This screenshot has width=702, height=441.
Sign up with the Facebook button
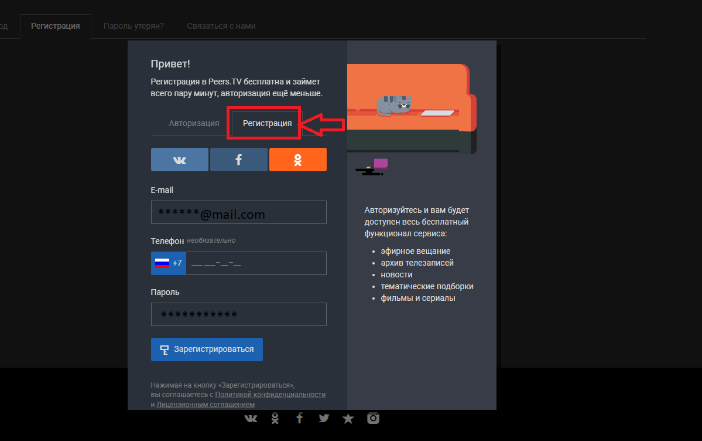[239, 159]
